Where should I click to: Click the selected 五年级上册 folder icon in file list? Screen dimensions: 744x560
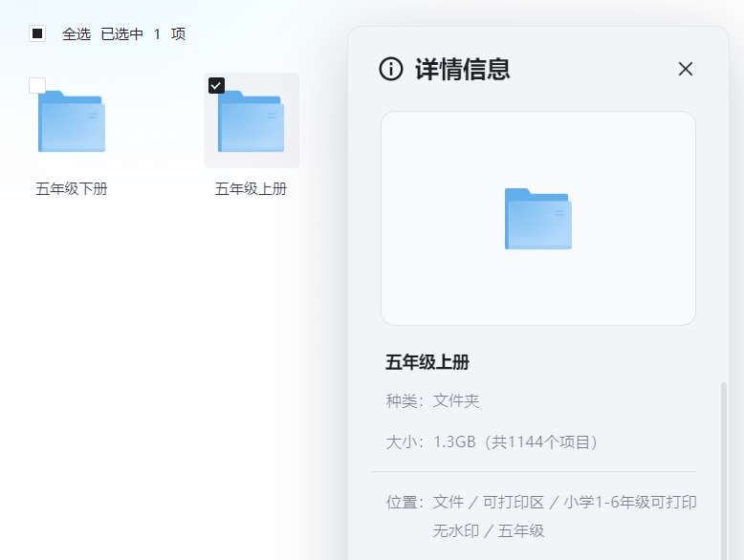click(251, 122)
